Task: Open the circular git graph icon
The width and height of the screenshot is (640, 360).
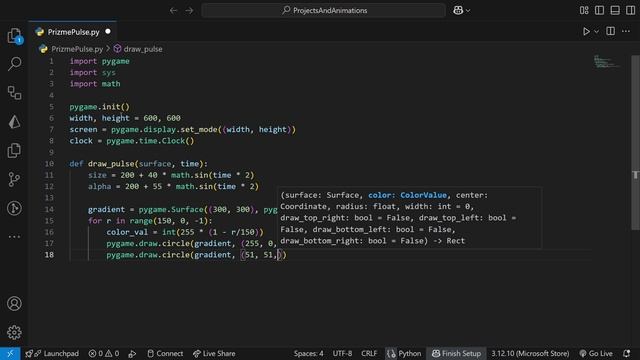Action: click(x=14, y=208)
